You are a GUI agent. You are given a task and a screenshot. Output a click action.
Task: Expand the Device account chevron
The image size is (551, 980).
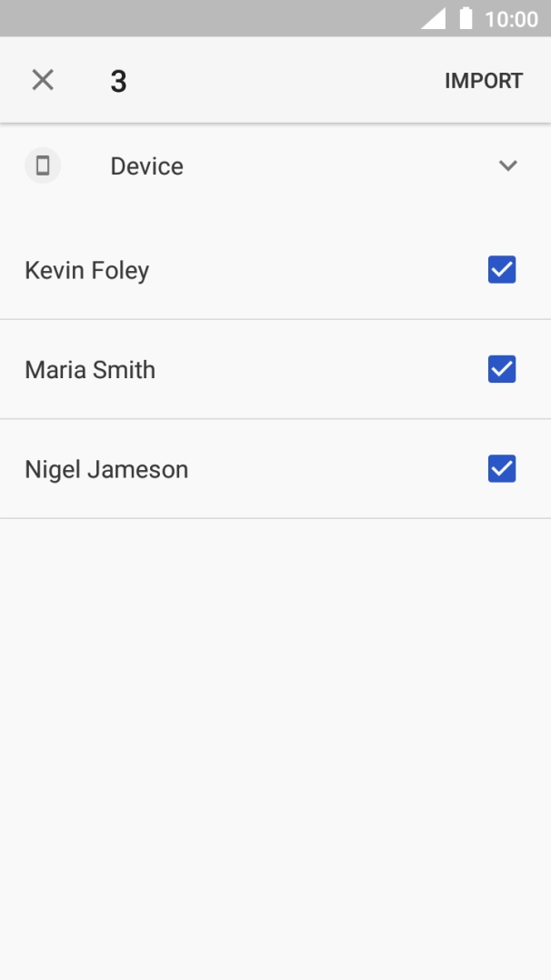click(x=508, y=166)
